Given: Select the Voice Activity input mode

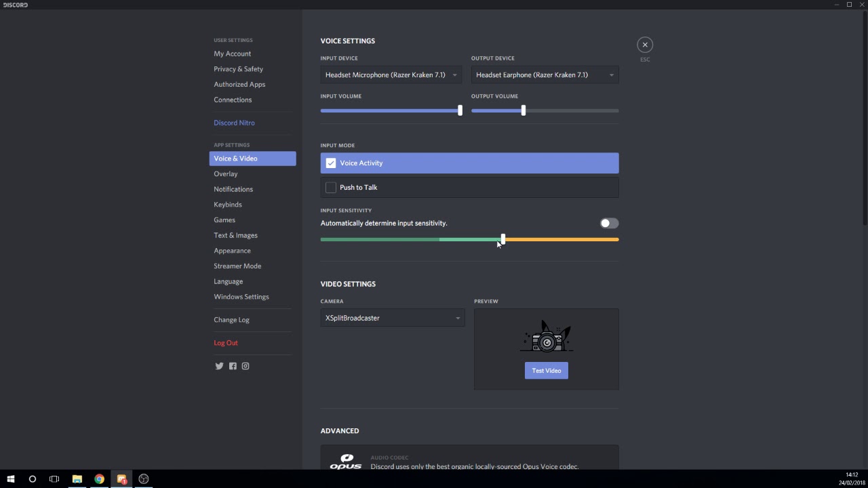Looking at the screenshot, I should coord(469,163).
